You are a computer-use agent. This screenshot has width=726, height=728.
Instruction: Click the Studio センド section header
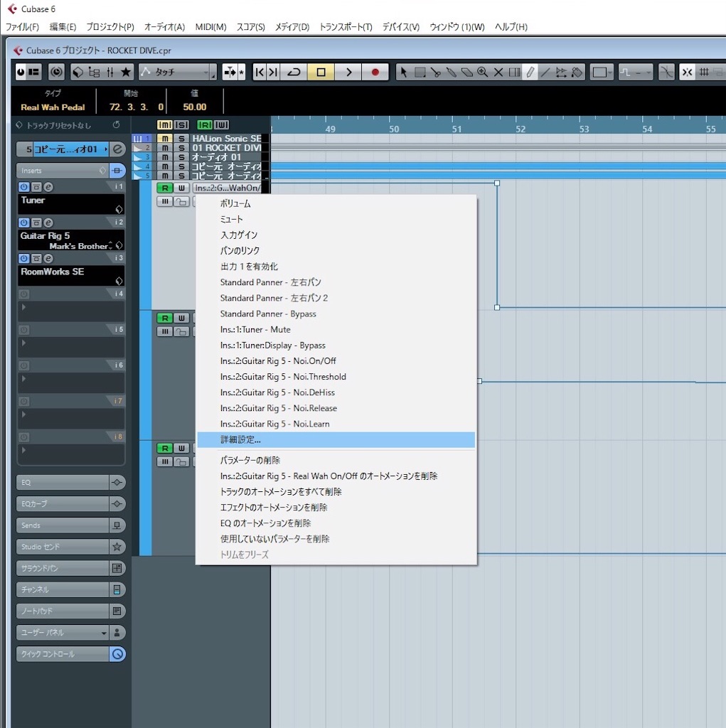[x=63, y=547]
